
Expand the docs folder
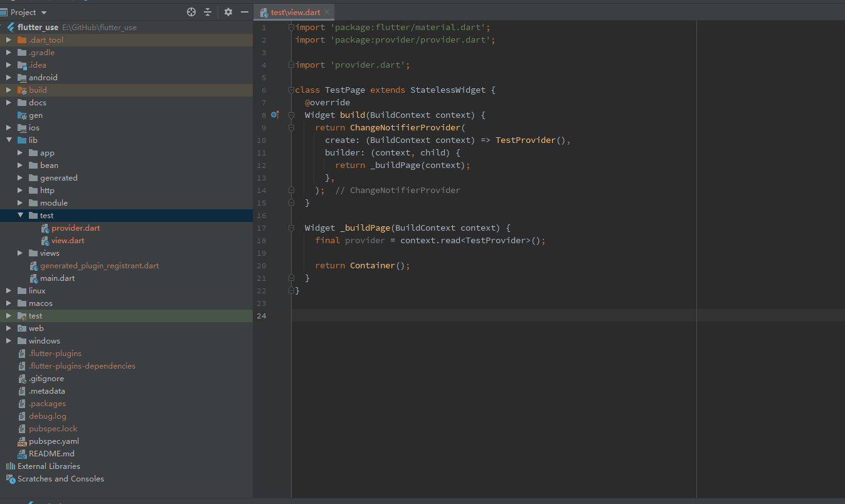[x=9, y=103]
